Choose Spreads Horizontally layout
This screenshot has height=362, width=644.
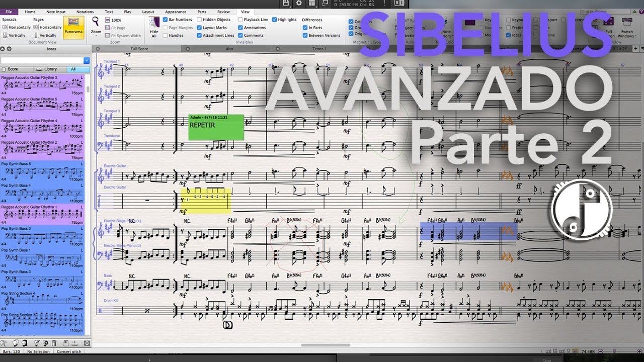16,27
